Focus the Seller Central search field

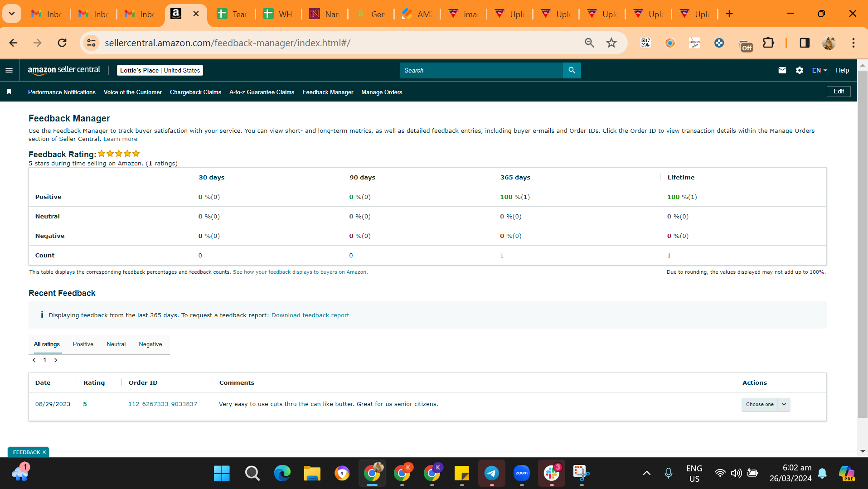481,70
